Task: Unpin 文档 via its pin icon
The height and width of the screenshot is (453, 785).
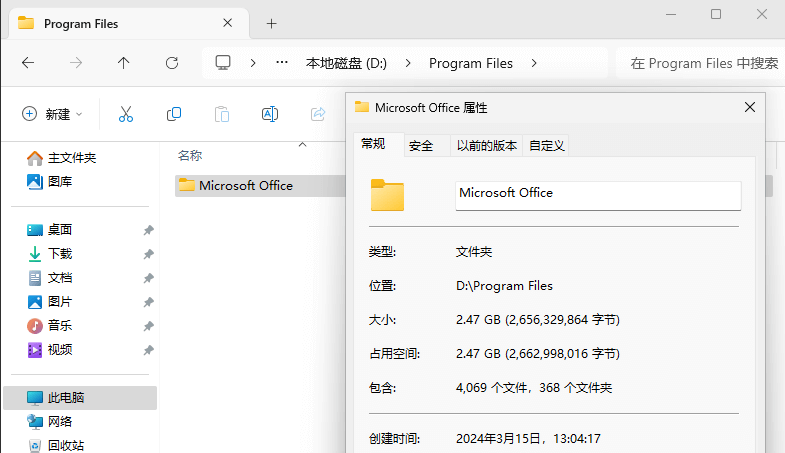Action: [x=148, y=278]
